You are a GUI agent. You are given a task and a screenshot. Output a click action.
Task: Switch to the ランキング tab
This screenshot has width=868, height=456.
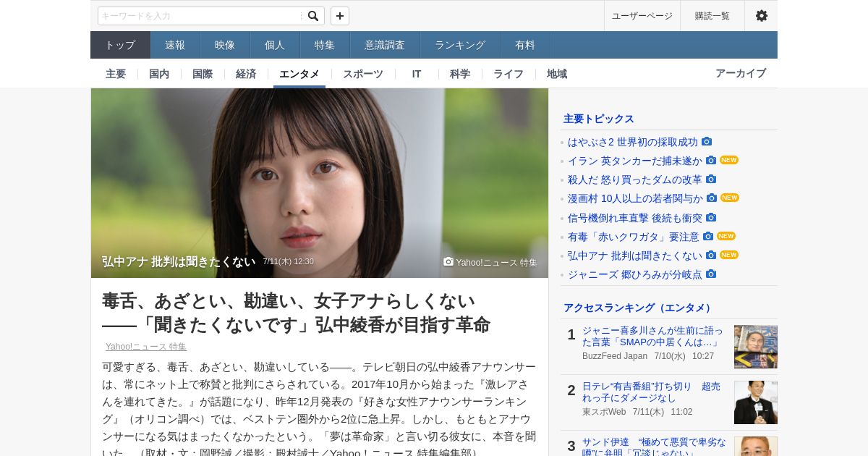point(460,45)
